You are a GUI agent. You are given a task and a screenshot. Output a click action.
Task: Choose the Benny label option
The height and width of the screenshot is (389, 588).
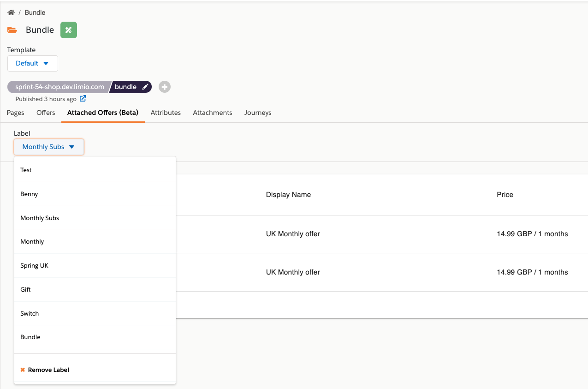[95, 194]
